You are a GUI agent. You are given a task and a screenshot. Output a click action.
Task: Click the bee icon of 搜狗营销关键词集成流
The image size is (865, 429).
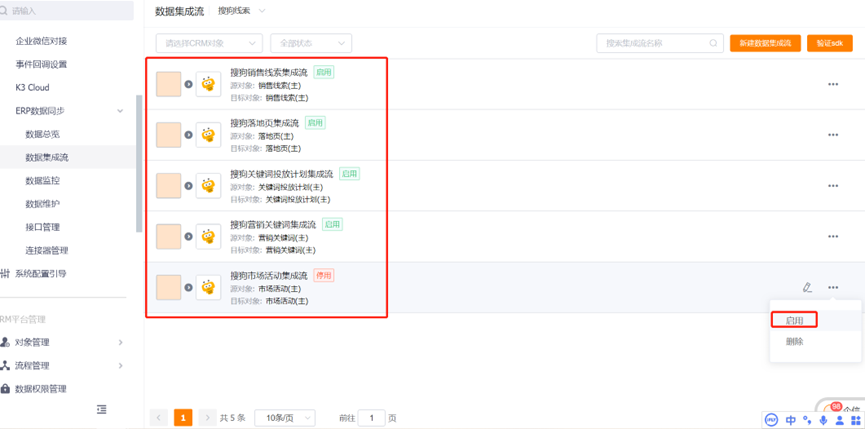pyautogui.click(x=209, y=237)
